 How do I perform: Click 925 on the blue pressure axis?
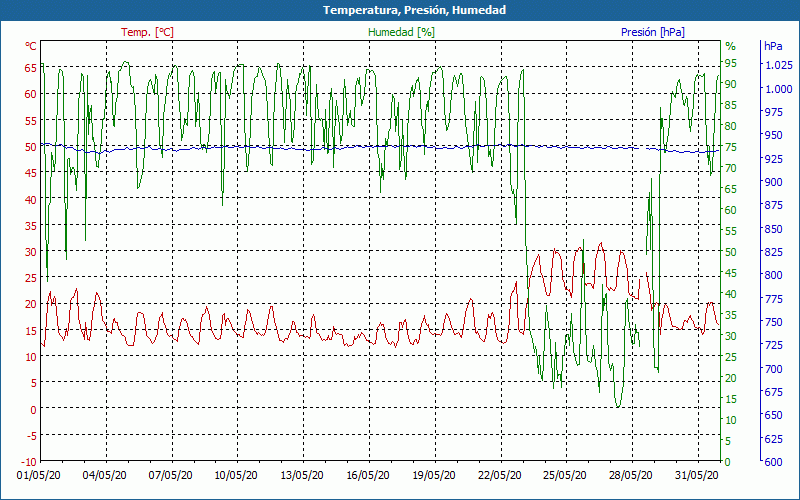tap(774, 159)
